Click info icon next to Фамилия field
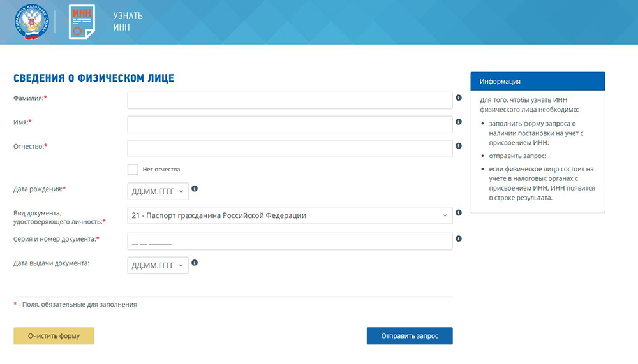638x364 pixels. click(458, 98)
